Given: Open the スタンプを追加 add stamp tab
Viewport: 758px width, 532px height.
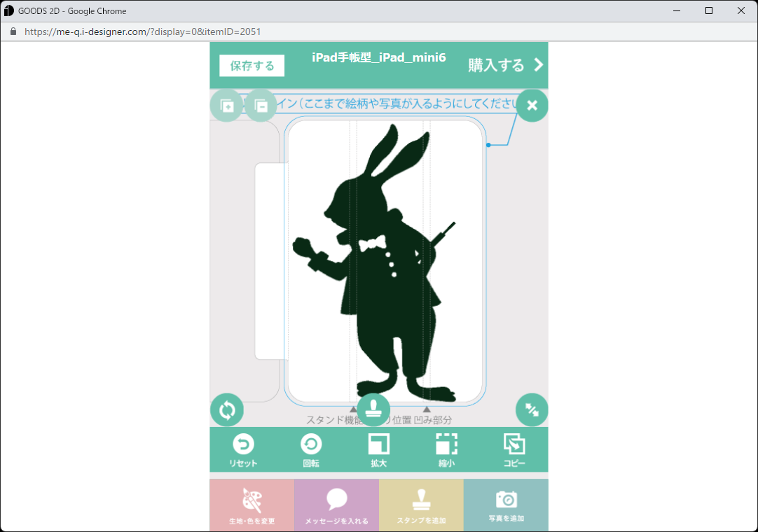Looking at the screenshot, I should [x=421, y=505].
